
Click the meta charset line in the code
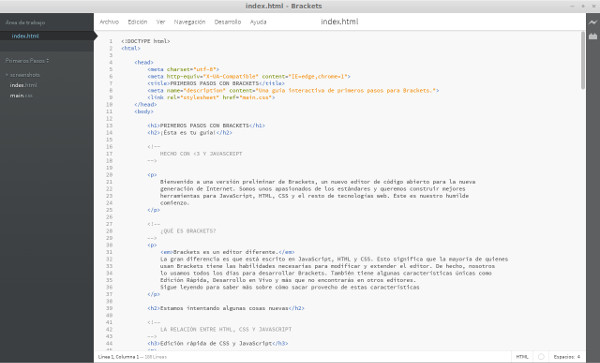click(183, 69)
